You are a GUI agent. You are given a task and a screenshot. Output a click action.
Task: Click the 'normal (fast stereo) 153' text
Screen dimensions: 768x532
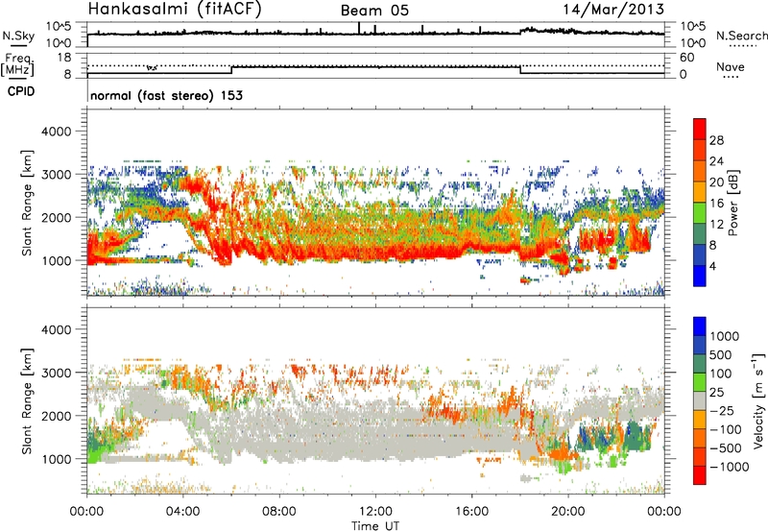tap(166, 96)
